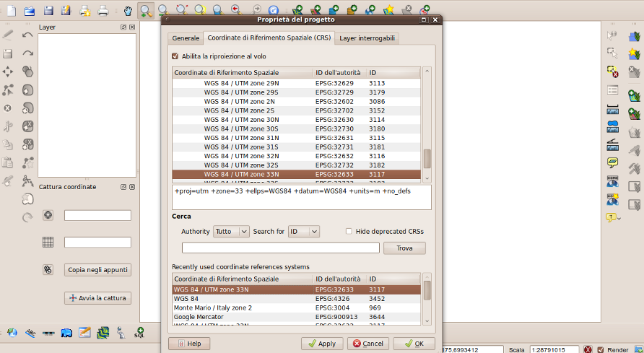The height and width of the screenshot is (353, 644).
Task: Select the Move feature cross-arrows tool
Action: [x=8, y=72]
